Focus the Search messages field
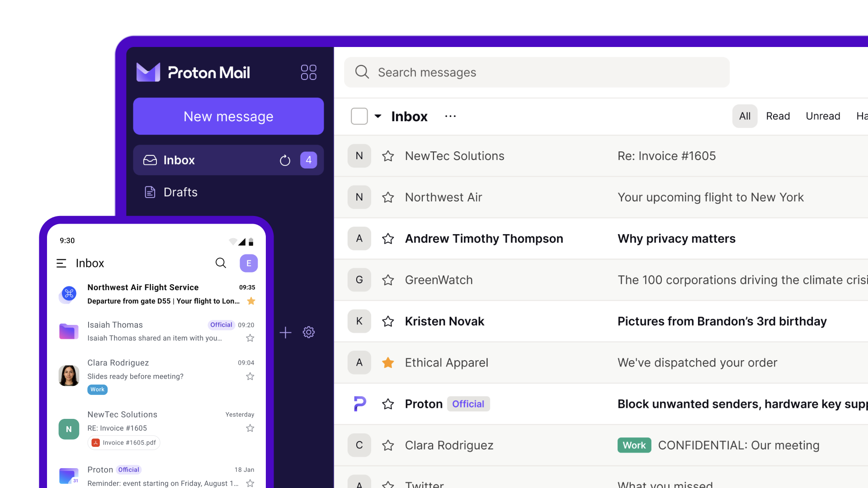The image size is (868, 488). pyautogui.click(x=537, y=72)
